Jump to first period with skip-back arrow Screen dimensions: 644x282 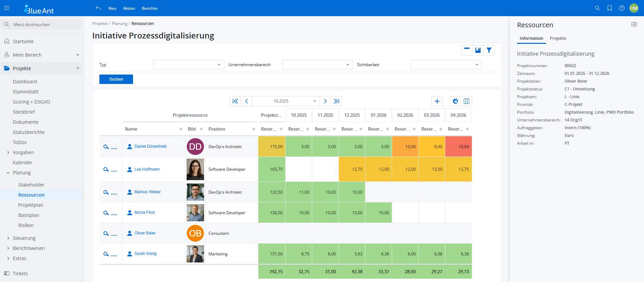(235, 101)
